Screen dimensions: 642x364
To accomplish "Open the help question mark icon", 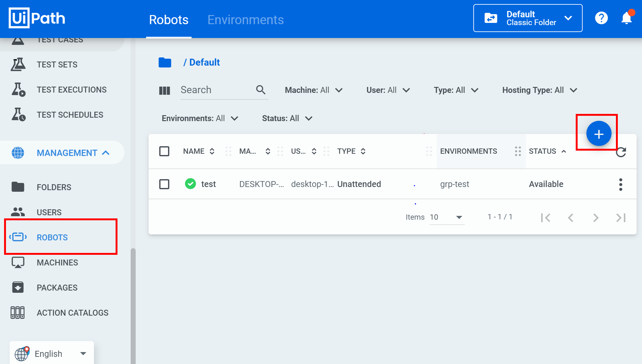I will click(601, 18).
